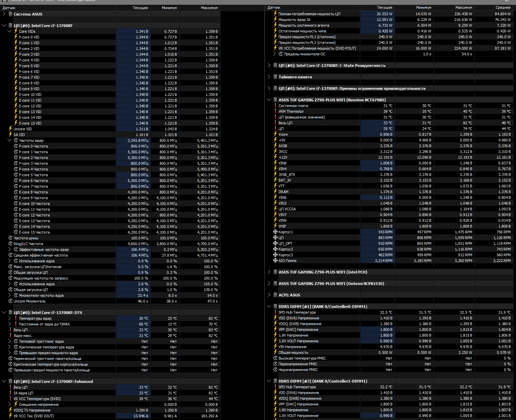The image size is (516, 420).
Task: Expand Эффективные частоты ядер
Action: tap(9, 250)
